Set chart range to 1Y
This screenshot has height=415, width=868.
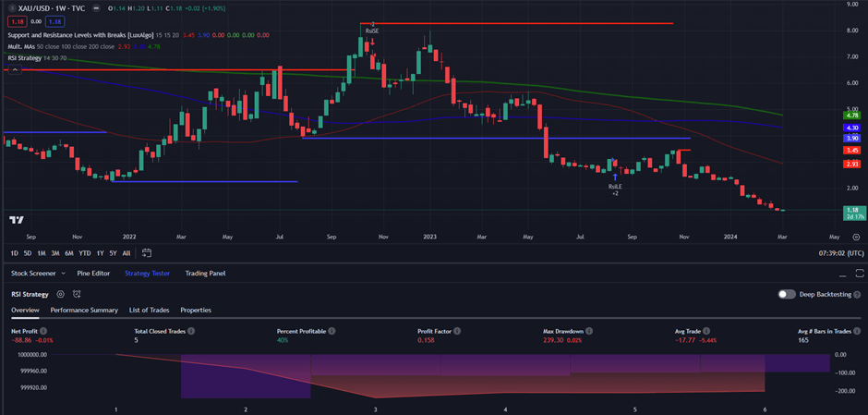tap(101, 253)
